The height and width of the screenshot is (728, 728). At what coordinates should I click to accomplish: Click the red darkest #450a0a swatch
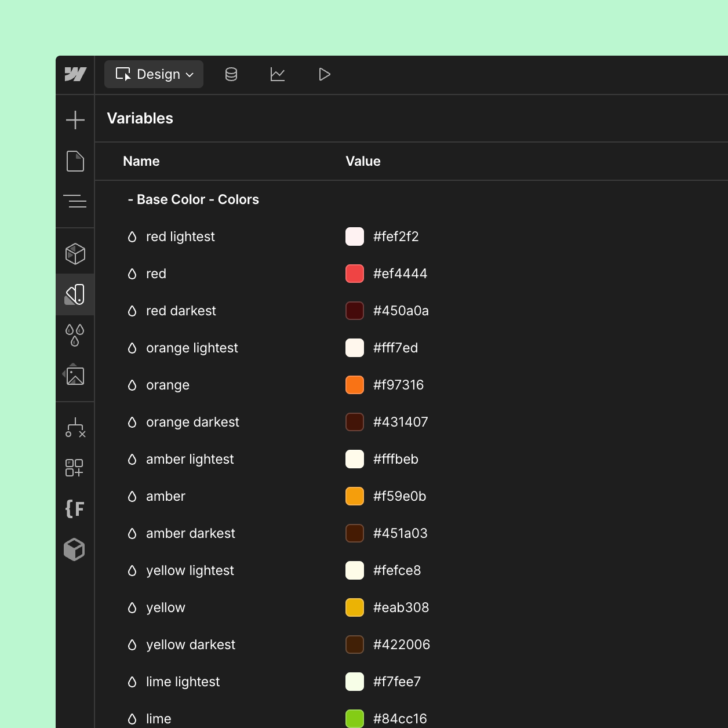click(355, 311)
